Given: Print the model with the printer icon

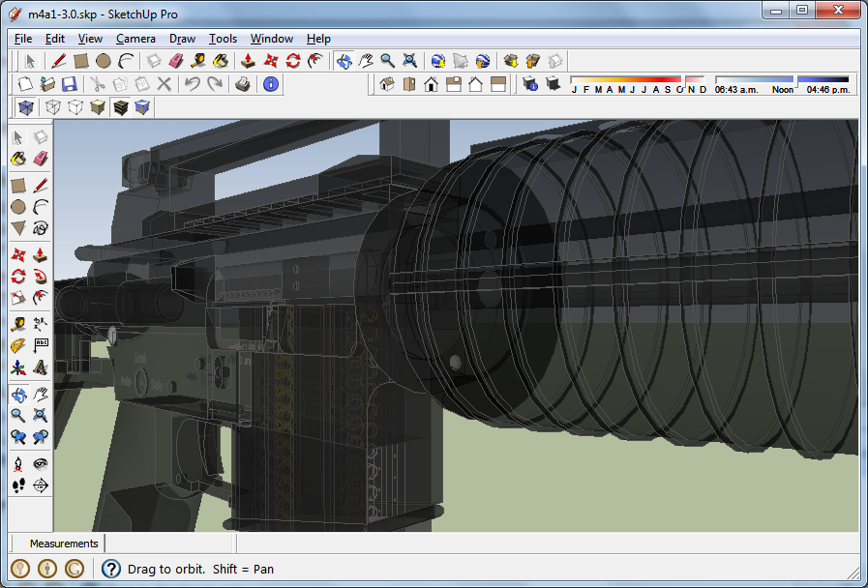Looking at the screenshot, I should click(x=243, y=84).
